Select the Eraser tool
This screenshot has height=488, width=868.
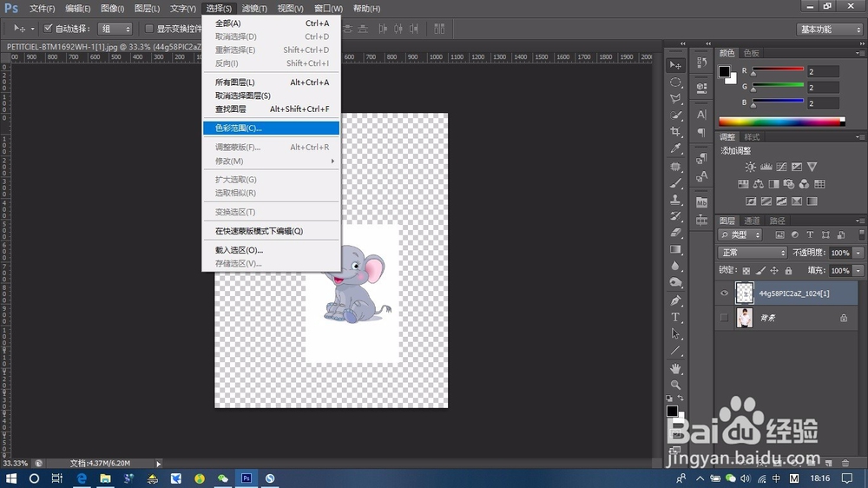[675, 233]
